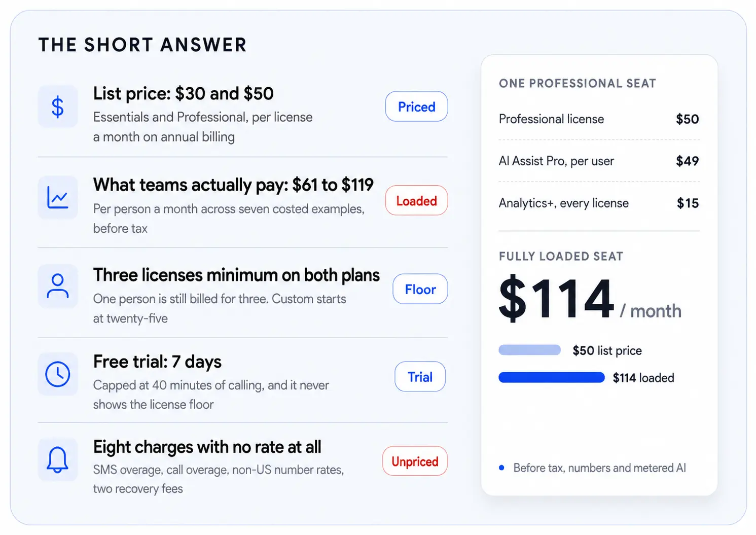The image size is (756, 535).
Task: Click the dollar sign icon beside List price
Action: (x=58, y=106)
